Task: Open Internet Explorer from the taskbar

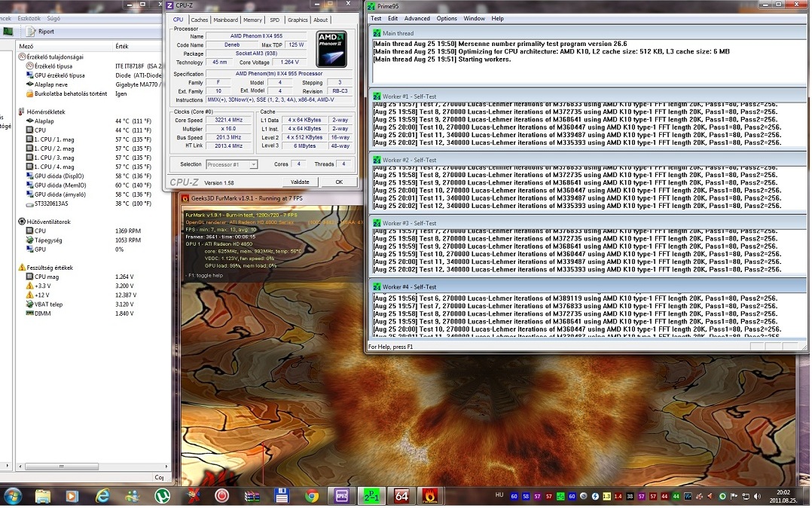Action: pos(102,496)
